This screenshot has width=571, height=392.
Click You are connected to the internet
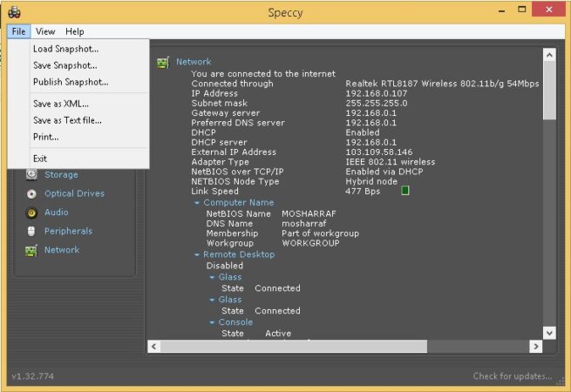click(263, 74)
